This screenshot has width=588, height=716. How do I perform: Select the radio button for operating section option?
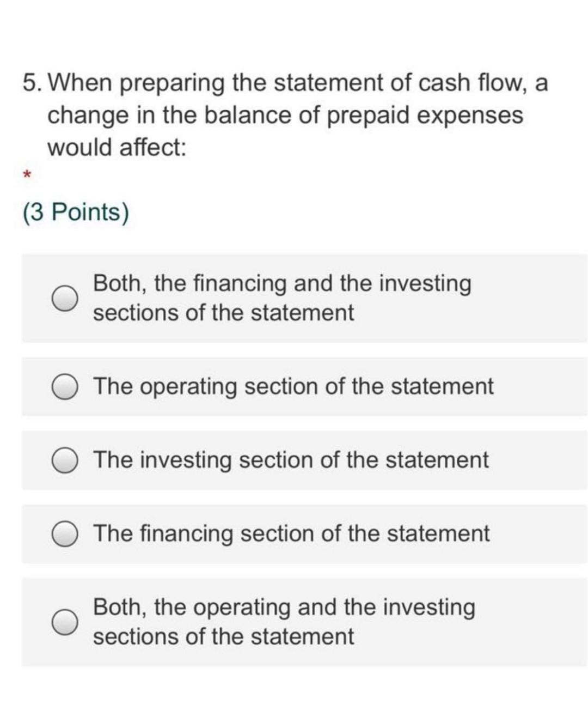[64, 387]
